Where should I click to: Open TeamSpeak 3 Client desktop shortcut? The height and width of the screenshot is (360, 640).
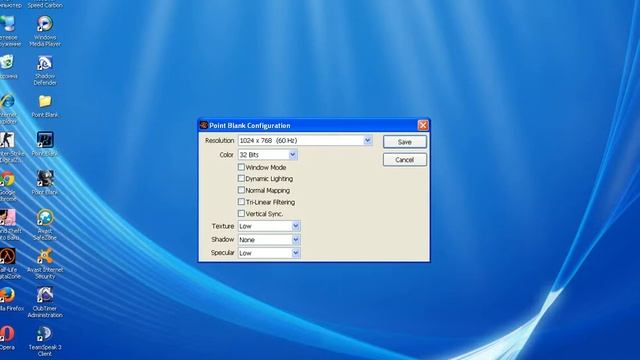click(45, 341)
